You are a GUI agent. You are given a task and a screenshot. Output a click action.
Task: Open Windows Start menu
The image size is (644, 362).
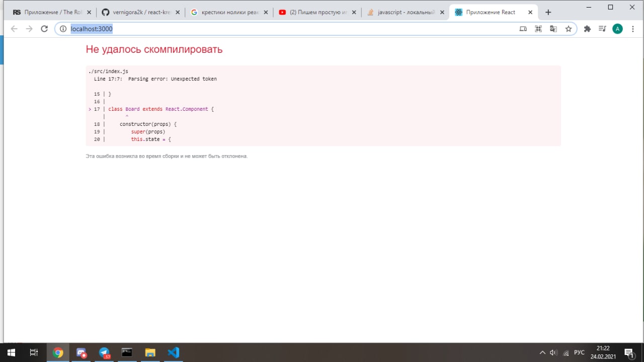(11, 352)
